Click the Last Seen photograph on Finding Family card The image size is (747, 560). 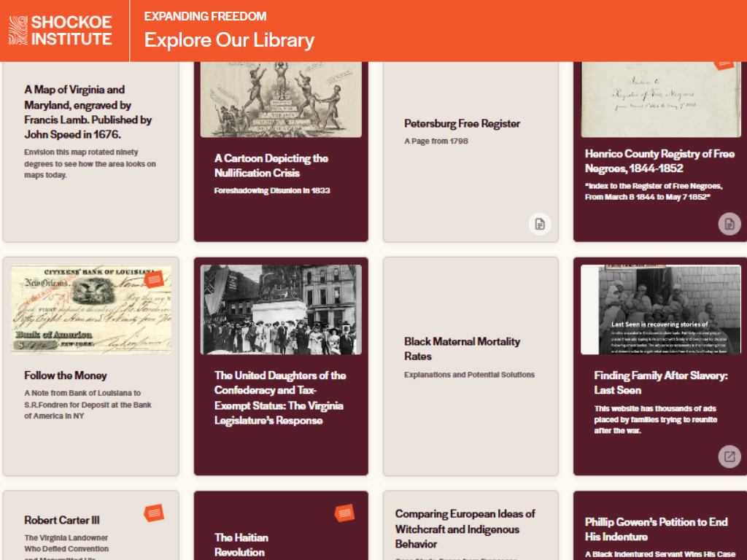click(659, 309)
